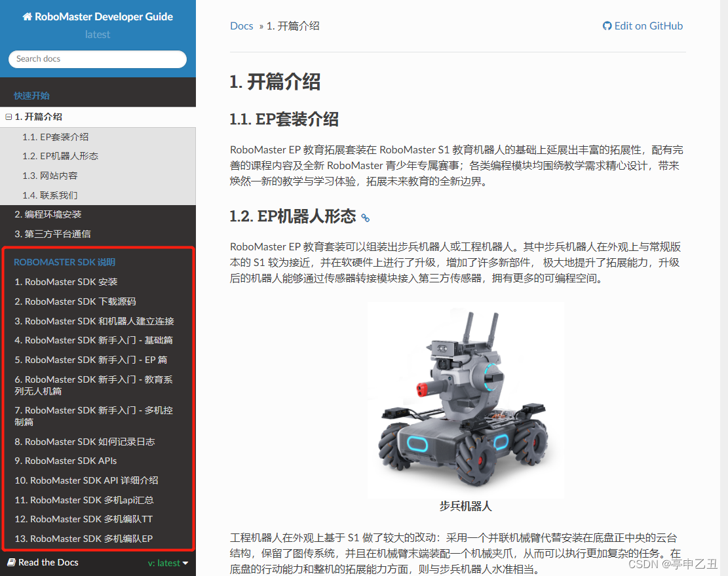The width and height of the screenshot is (728, 576).
Task: Open 2. RoboMaster SDK 下载源码
Action: pos(75,301)
